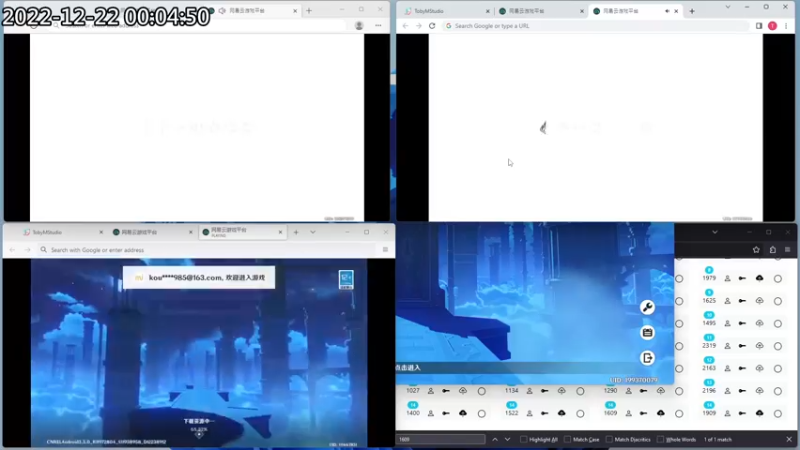
Task: Toggle the Match Diacritics checkbox
Action: [x=609, y=439]
